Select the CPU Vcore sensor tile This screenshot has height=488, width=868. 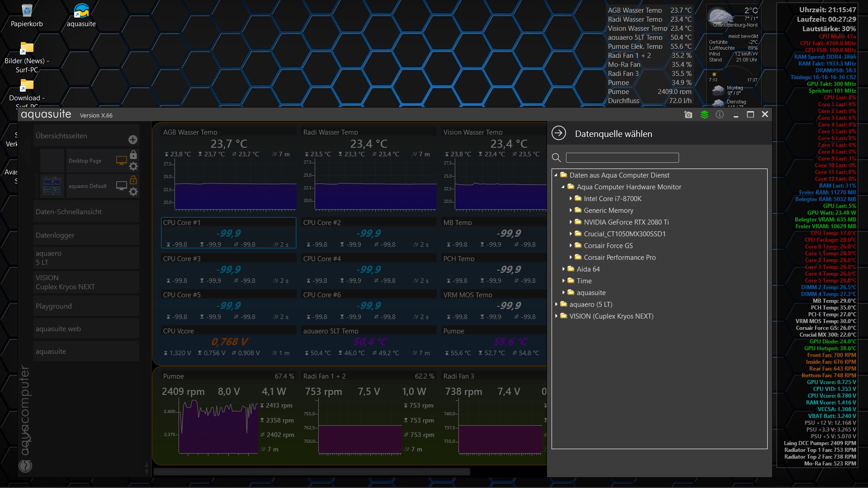pos(229,342)
